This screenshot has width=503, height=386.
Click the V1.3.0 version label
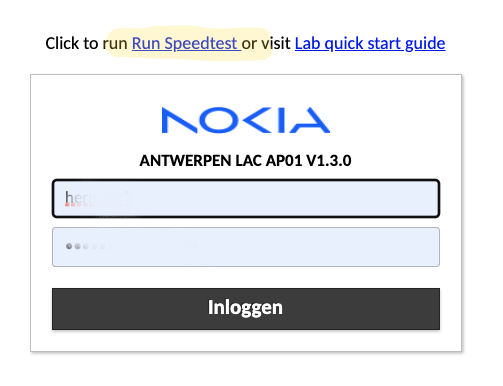pos(329,161)
